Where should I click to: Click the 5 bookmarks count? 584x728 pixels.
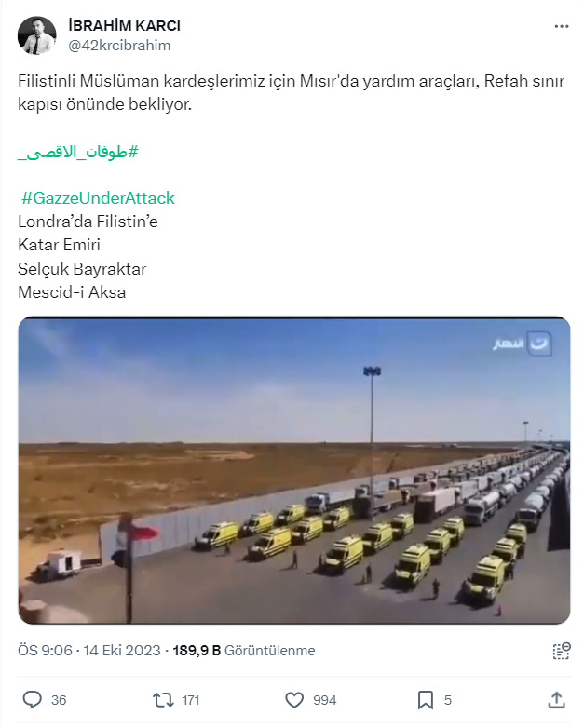(x=448, y=700)
